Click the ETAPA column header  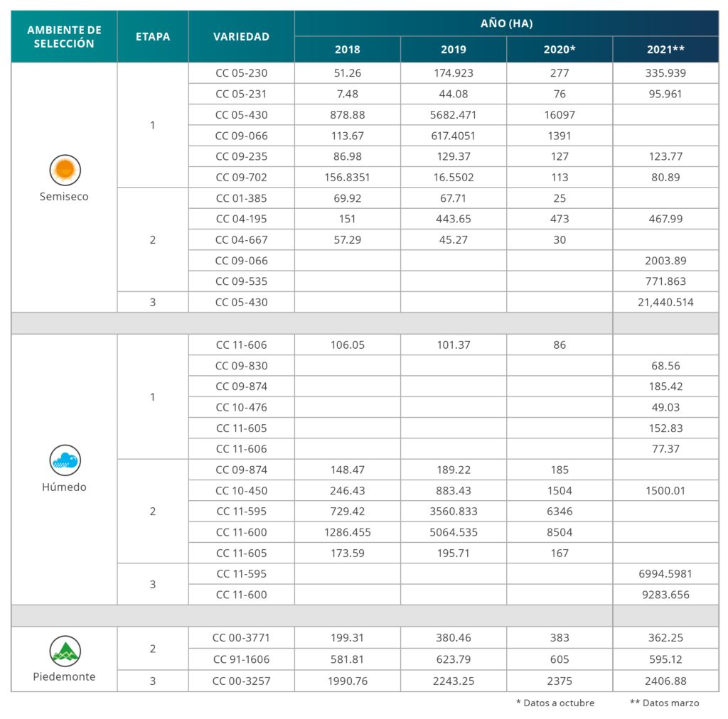click(153, 37)
